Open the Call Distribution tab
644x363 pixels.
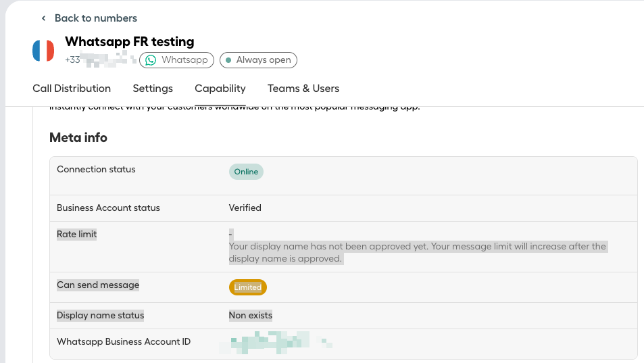coord(72,89)
